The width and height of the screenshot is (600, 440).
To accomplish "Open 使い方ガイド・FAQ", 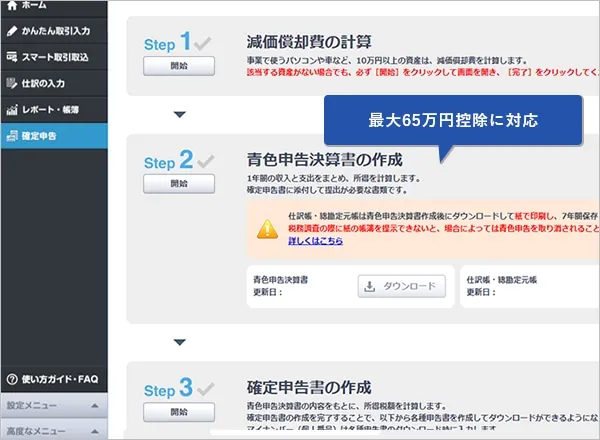I will click(x=54, y=379).
